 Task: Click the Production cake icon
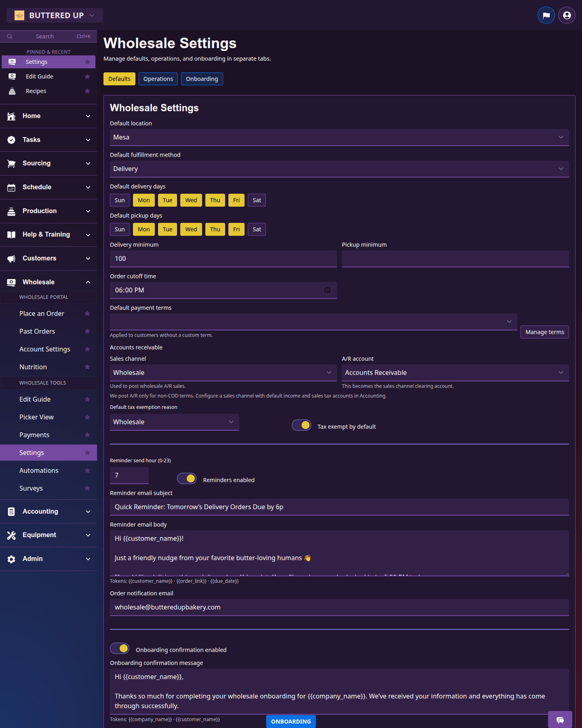coord(11,211)
